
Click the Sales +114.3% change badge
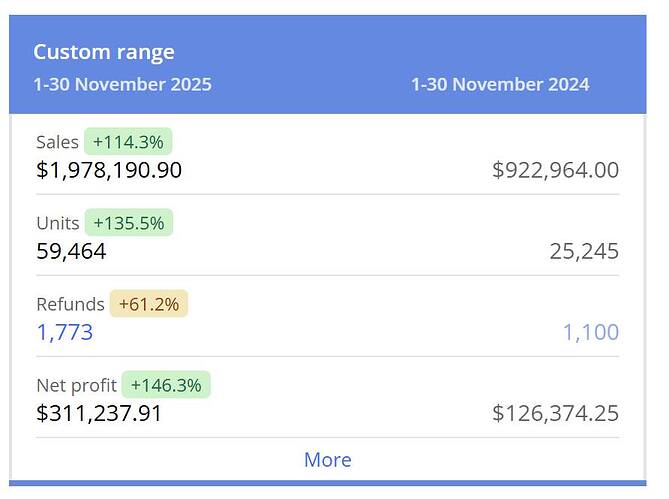click(x=129, y=142)
